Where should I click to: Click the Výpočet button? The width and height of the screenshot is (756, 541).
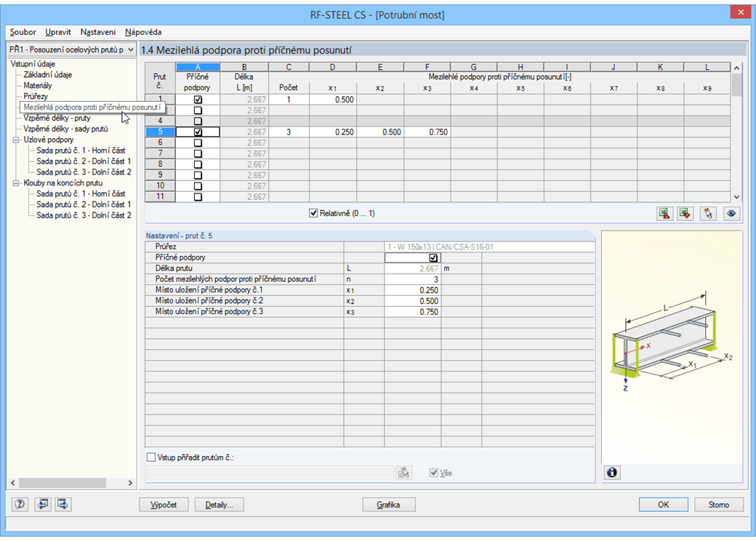164,505
